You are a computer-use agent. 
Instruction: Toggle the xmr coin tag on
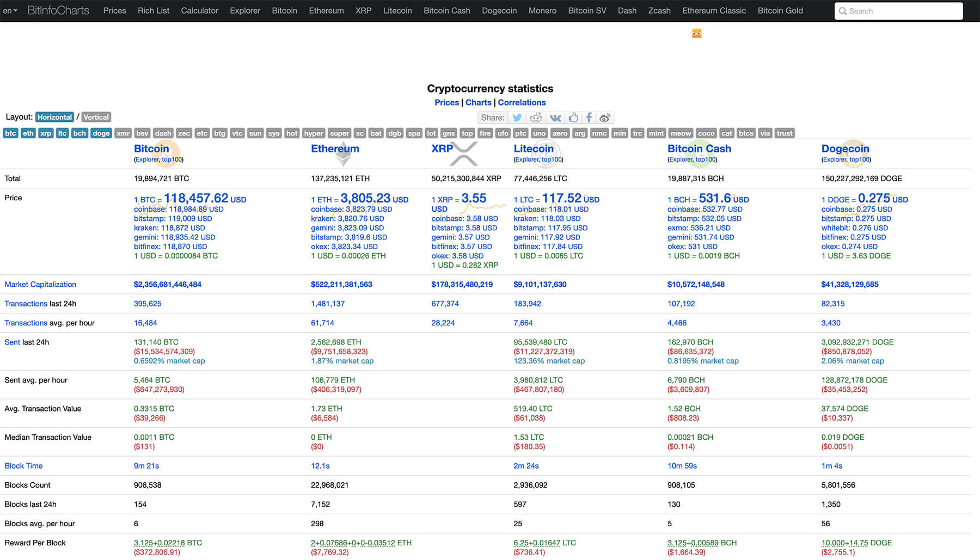123,133
